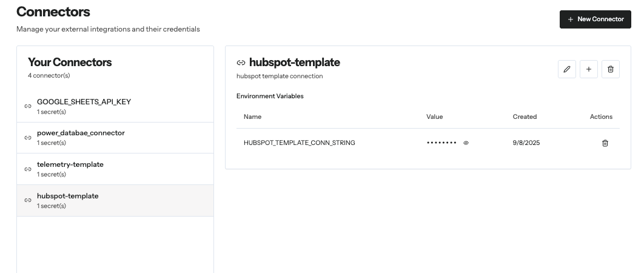Image resolution: width=644 pixels, height=273 pixels.
Task: Click the Actions column header
Action: (x=601, y=116)
